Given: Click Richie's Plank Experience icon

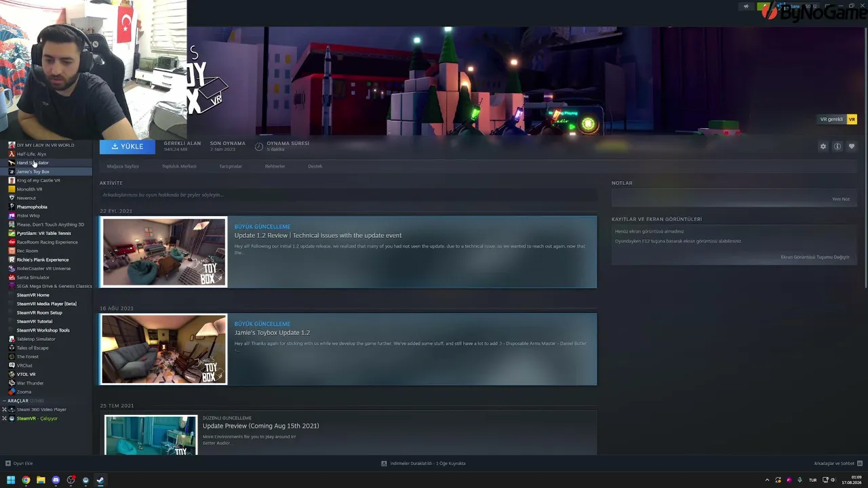Looking at the screenshot, I should tap(12, 260).
